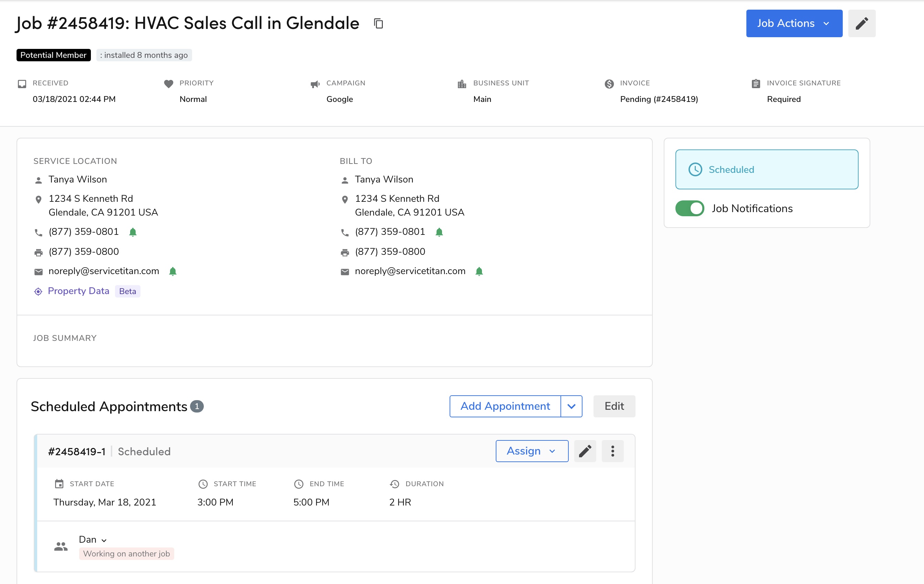Viewport: 924px width, 584px height.
Task: Click the Business Unit building icon
Action: (x=462, y=84)
